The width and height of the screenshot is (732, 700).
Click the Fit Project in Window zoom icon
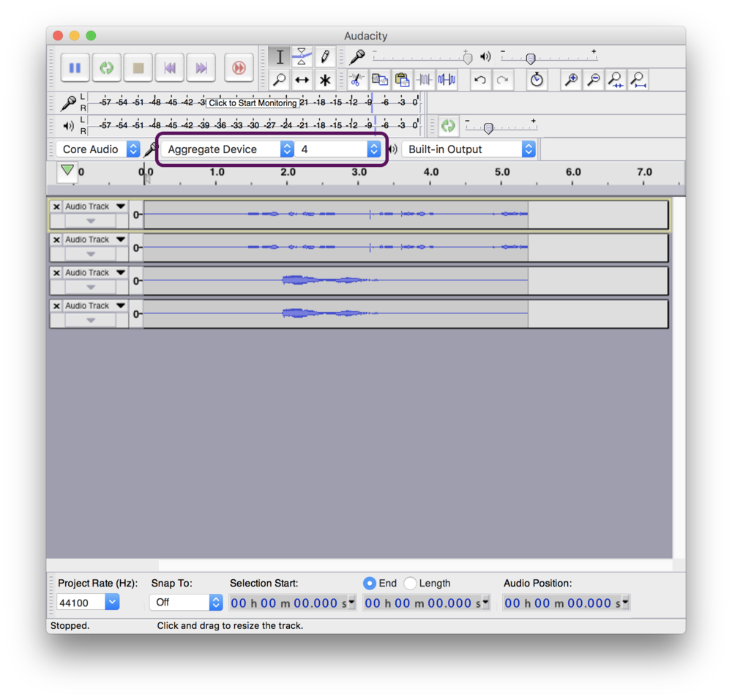coord(638,80)
